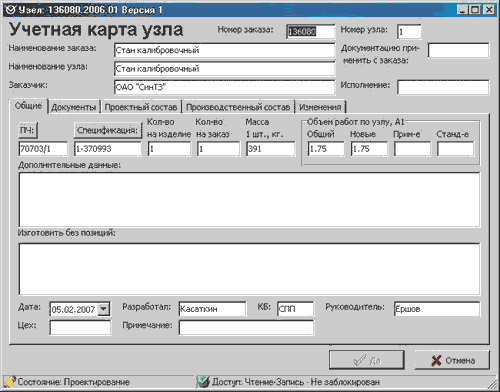Switch to the Изменения tab
Image resolution: width=500 pixels, height=392 pixels.
tap(320, 107)
